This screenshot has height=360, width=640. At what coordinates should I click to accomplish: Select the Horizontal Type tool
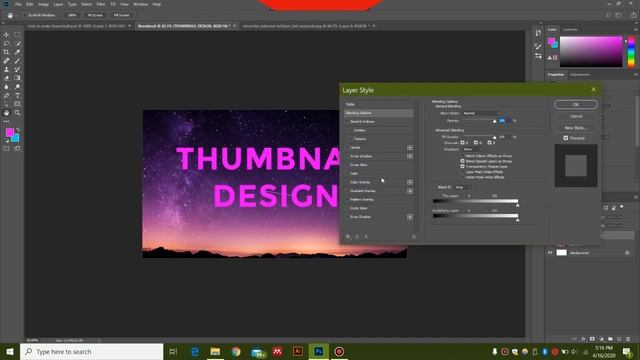(17, 96)
